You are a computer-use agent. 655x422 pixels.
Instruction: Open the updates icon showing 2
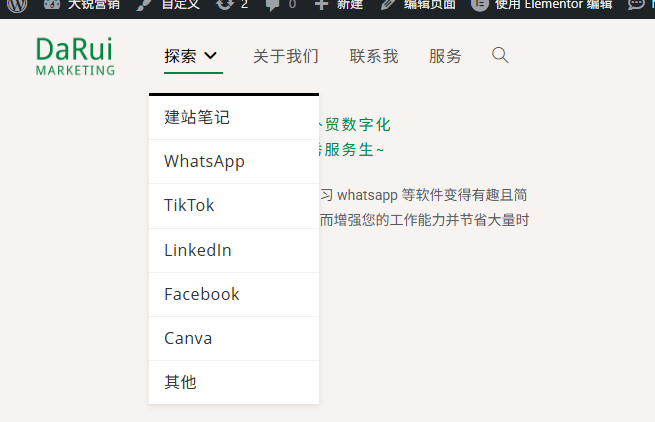(225, 4)
